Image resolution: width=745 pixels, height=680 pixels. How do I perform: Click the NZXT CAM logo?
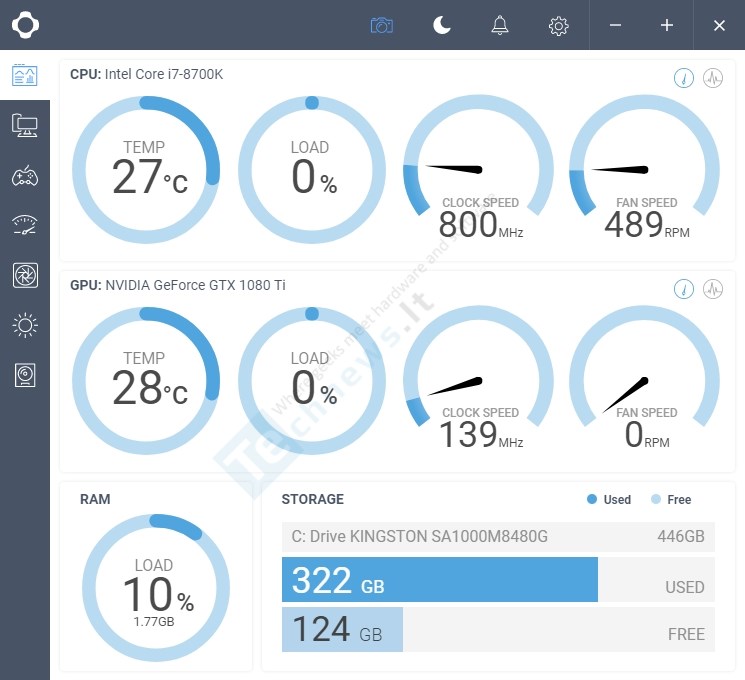(x=25, y=25)
